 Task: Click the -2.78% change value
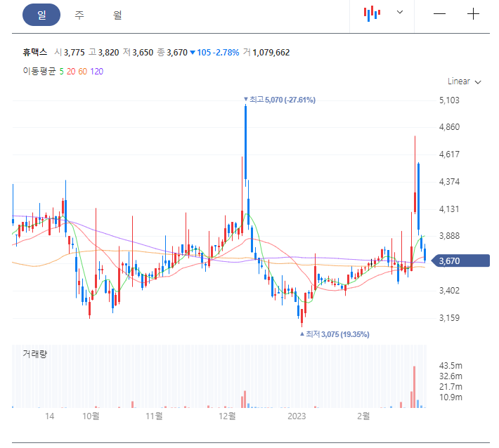point(226,53)
